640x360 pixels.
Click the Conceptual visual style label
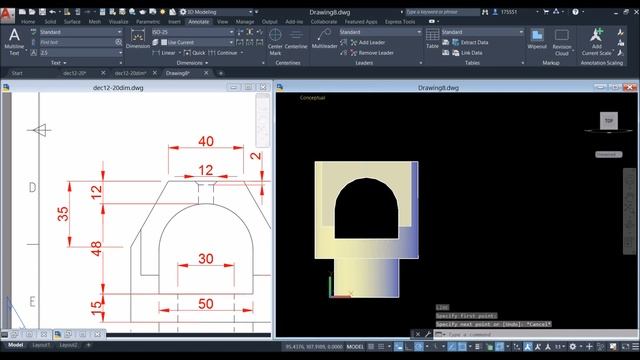click(313, 98)
